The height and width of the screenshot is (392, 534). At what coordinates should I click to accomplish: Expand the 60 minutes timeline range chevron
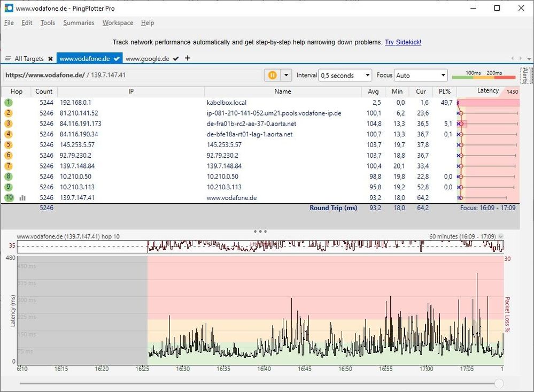(x=501, y=236)
